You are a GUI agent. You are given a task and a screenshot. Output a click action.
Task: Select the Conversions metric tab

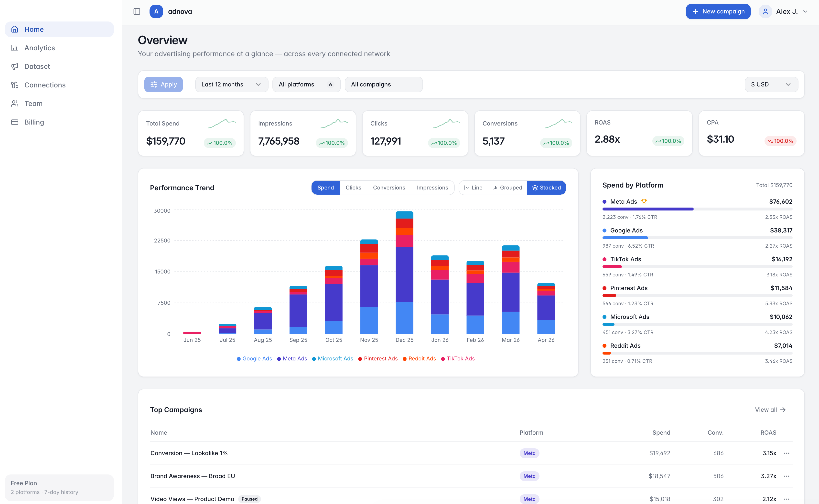389,188
